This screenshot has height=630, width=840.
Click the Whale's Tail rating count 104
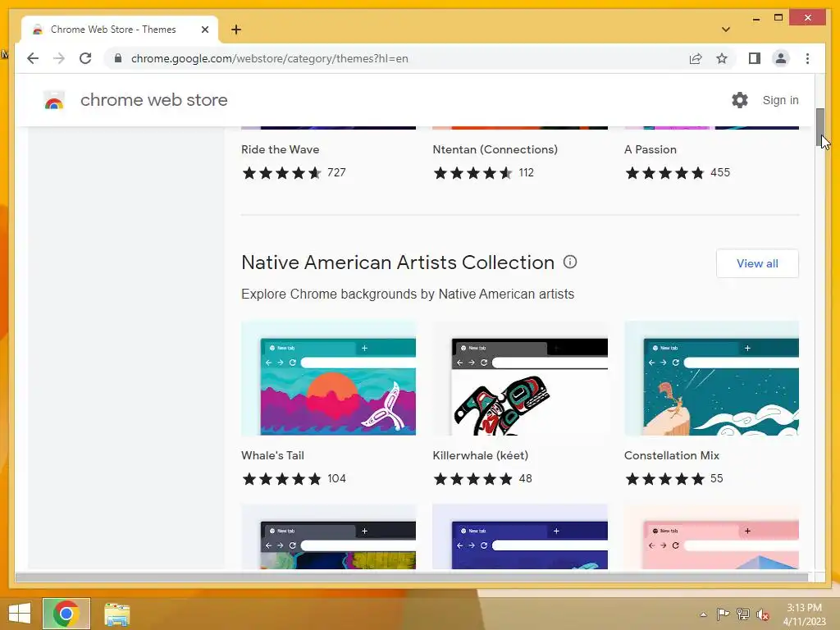pyautogui.click(x=336, y=478)
